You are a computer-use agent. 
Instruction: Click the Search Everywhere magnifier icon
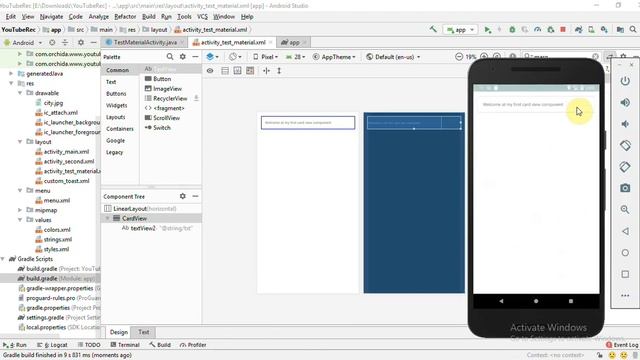633,29
